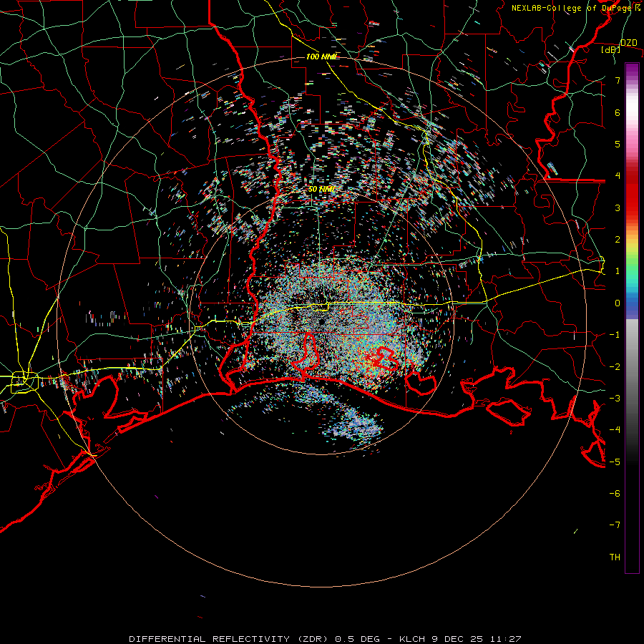Click the [dB] unit label

(611, 49)
